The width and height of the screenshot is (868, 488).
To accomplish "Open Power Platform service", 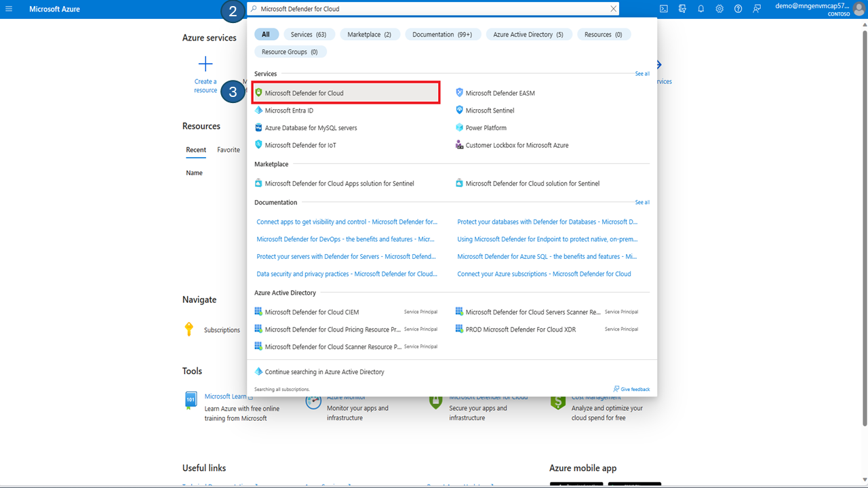I will (x=486, y=128).
